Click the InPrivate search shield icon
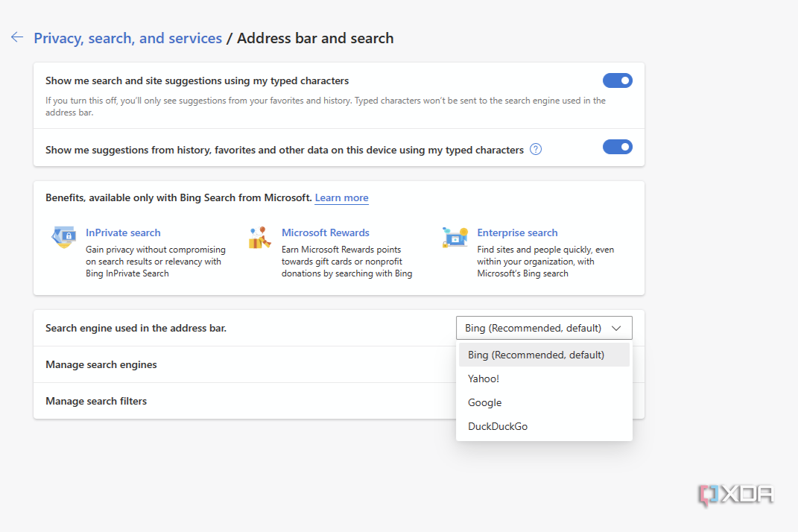 (63, 237)
